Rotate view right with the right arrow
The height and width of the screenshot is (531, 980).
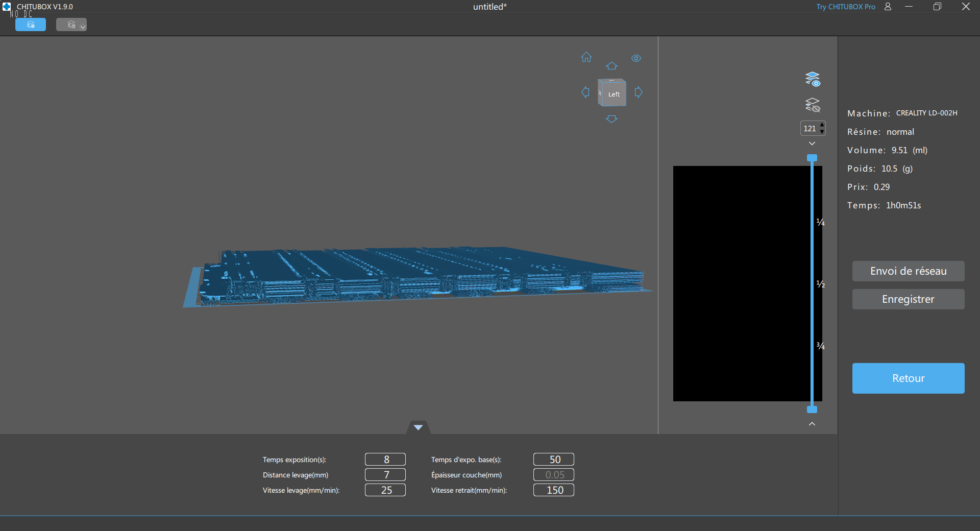[x=639, y=92]
